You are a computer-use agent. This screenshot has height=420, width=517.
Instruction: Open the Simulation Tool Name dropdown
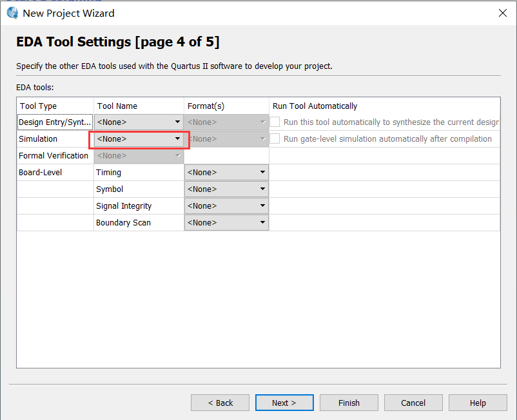(x=139, y=139)
